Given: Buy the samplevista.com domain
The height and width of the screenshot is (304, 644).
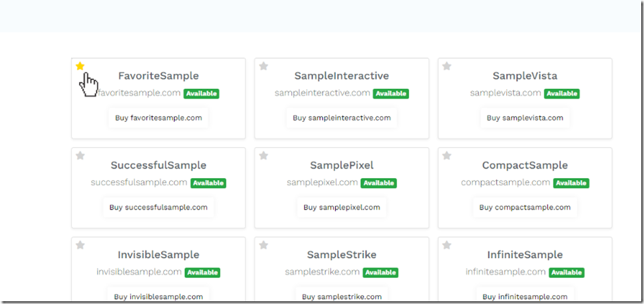Looking at the screenshot, I should coord(525,118).
